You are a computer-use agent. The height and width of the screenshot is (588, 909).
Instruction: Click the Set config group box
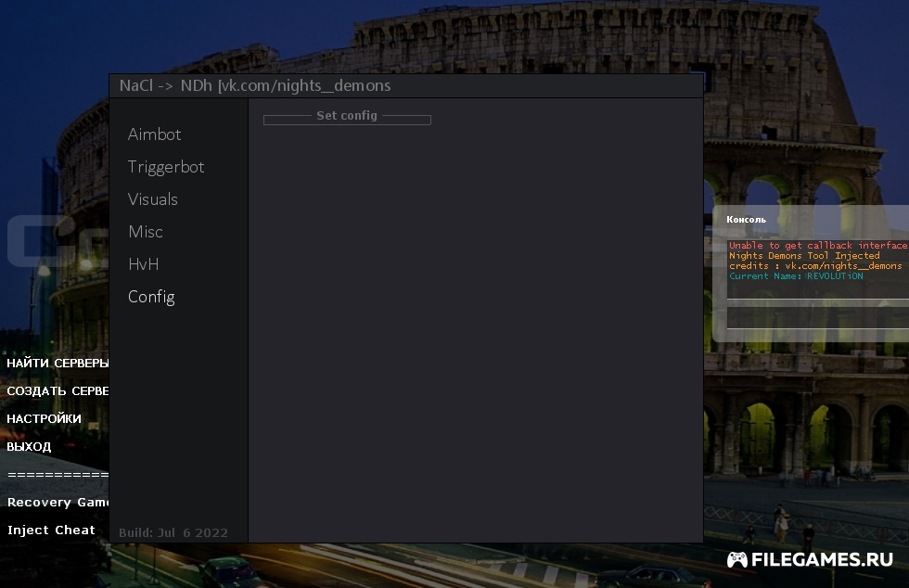tap(347, 117)
